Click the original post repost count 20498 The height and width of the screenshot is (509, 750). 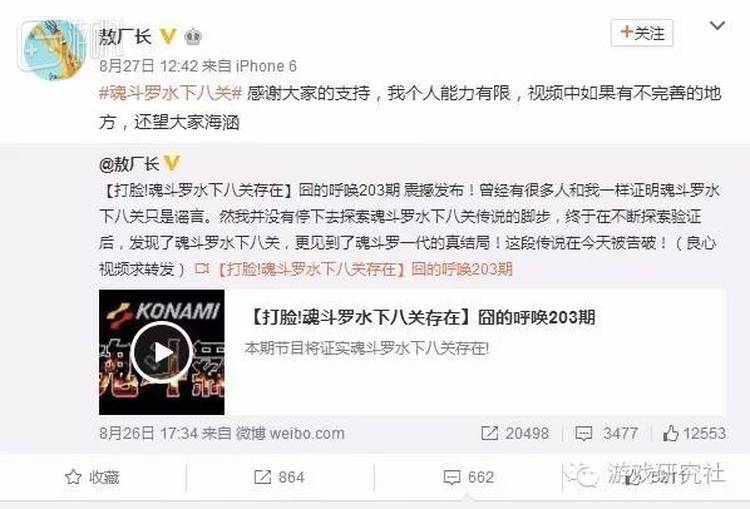click(x=515, y=433)
